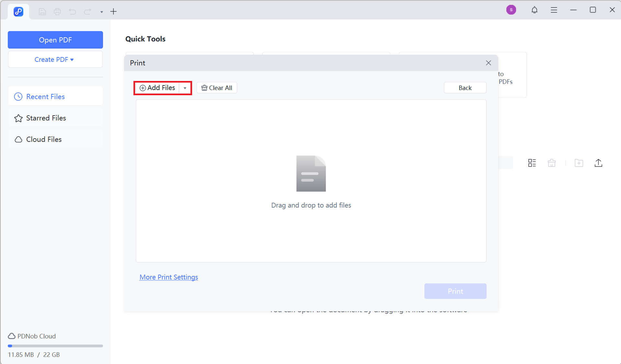Click the add-folder icon

point(579,163)
